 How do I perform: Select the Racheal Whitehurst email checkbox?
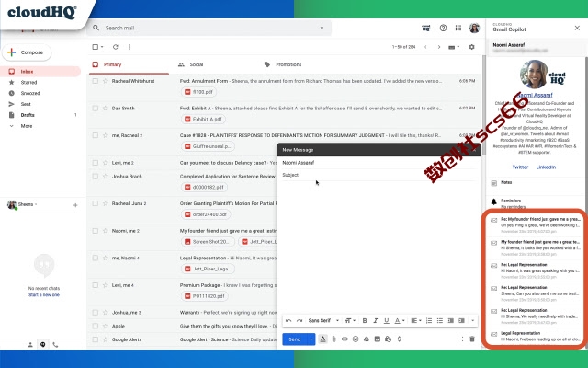click(96, 81)
